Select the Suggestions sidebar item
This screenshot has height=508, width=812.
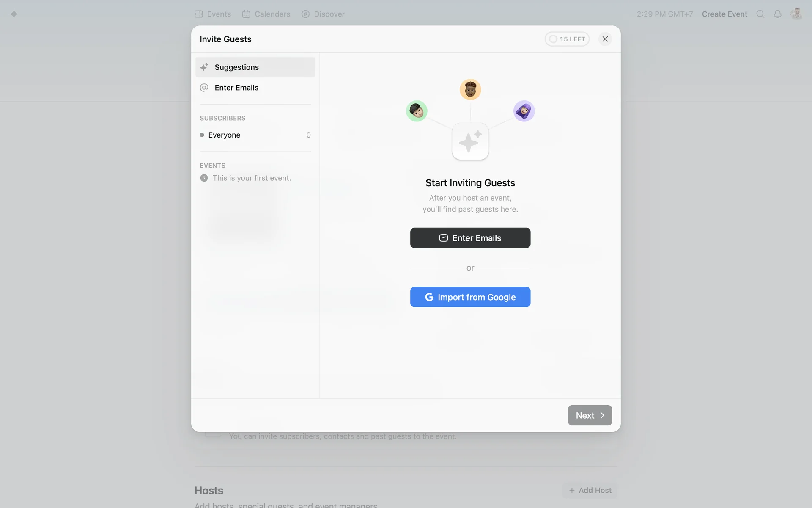(255, 67)
